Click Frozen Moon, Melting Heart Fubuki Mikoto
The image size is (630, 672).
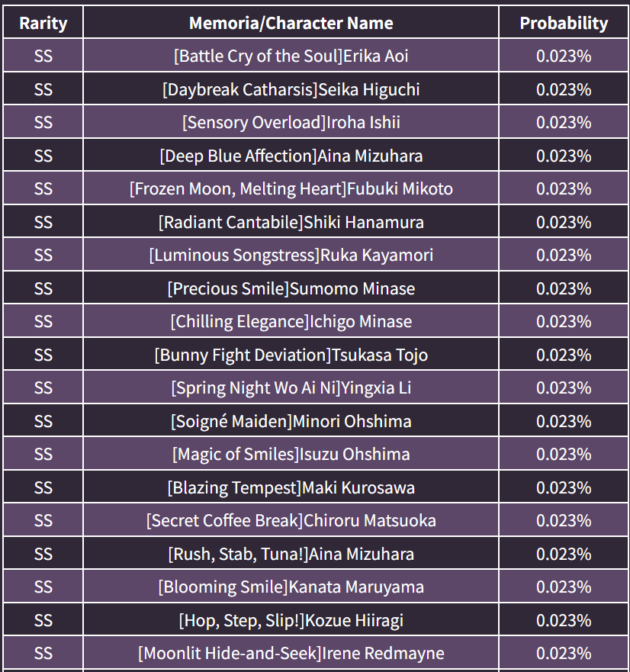(x=291, y=188)
